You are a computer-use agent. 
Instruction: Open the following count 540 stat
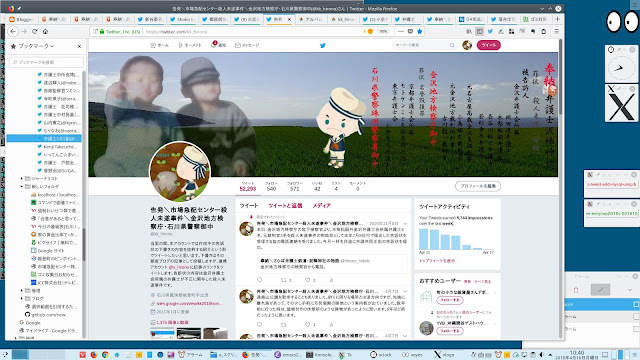point(271,187)
